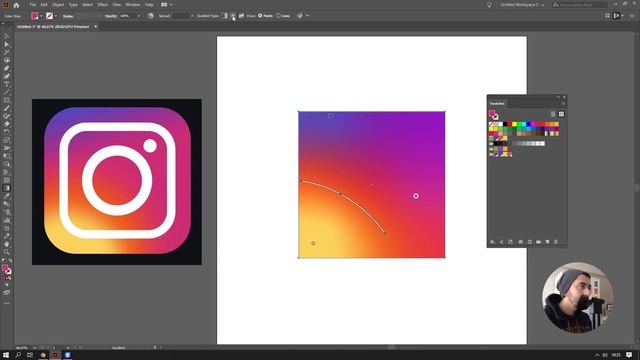
Task: Select the Lines draw radio button
Action: [278, 16]
